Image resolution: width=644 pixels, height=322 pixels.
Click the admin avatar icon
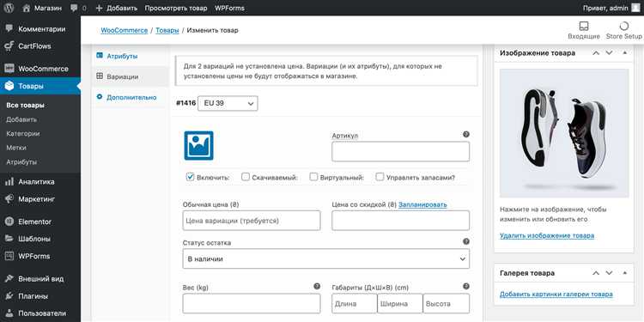(635, 8)
